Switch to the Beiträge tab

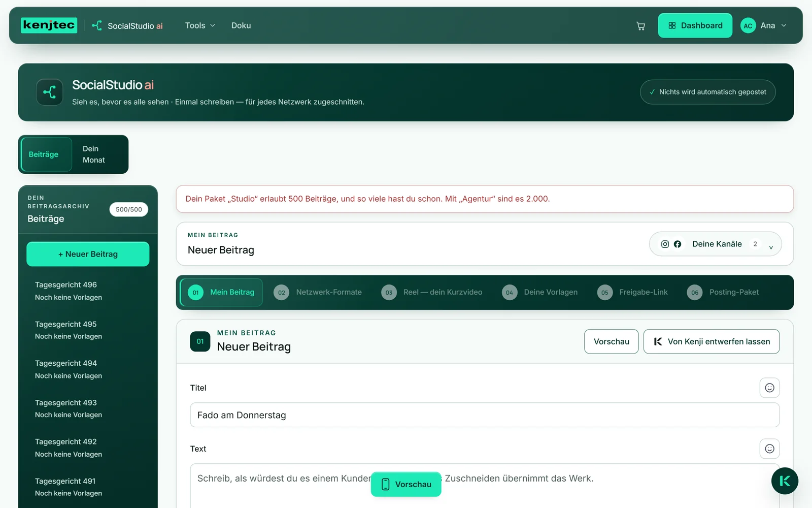46,154
